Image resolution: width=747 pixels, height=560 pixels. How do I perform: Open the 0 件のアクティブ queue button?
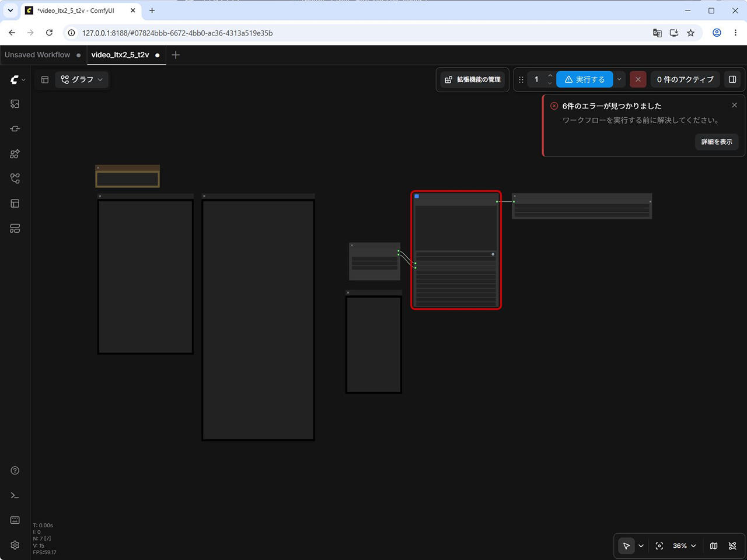[x=685, y=80]
